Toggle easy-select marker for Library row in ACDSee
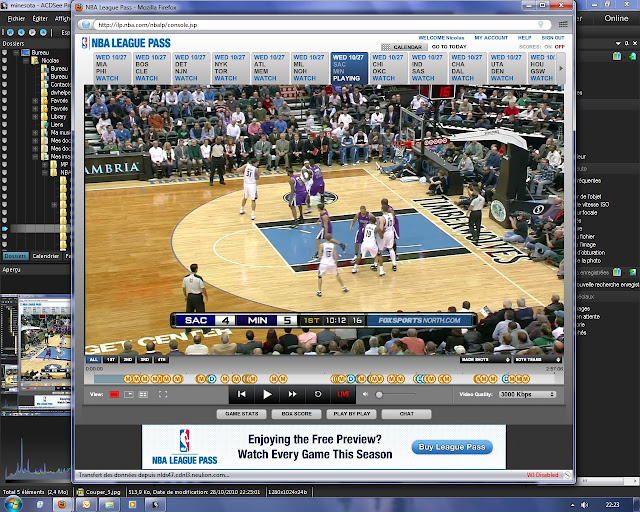Image resolution: width=640 pixels, height=512 pixels. (x=4, y=116)
